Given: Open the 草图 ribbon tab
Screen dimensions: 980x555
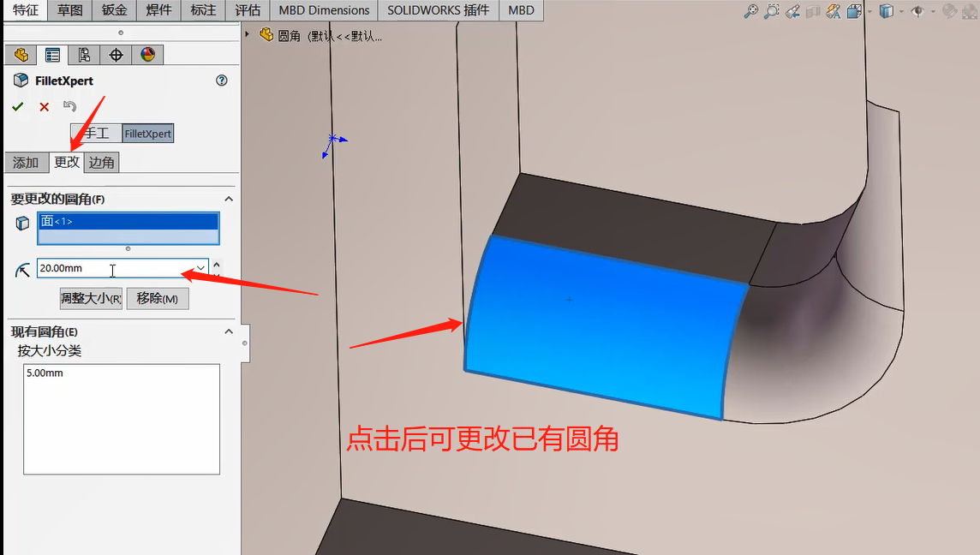Looking at the screenshot, I should coord(70,10).
